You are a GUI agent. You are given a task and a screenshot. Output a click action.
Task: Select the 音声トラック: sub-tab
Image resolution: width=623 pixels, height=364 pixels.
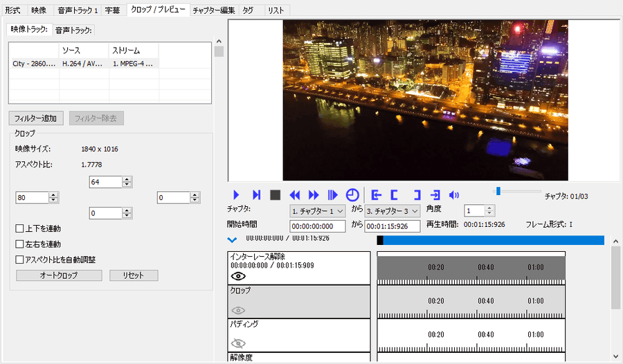click(x=73, y=30)
